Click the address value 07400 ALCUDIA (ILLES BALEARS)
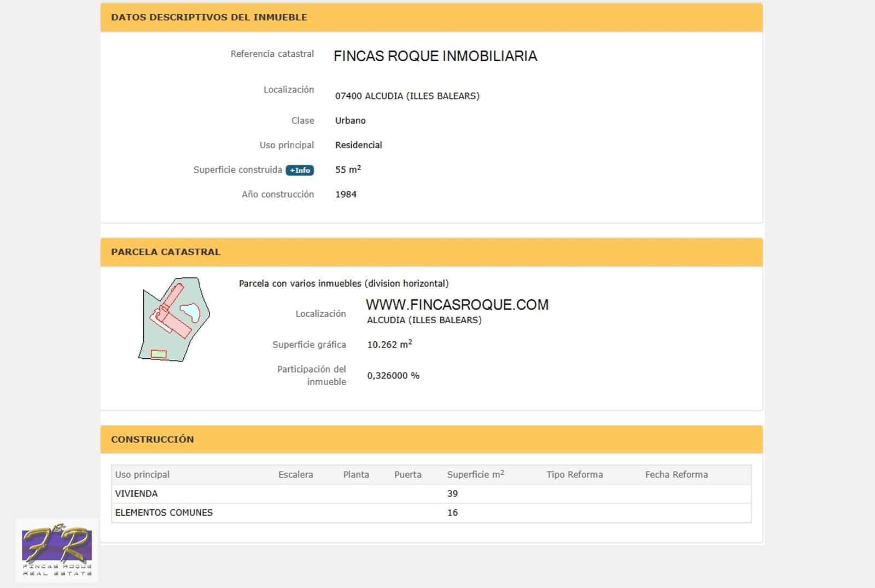Viewport: 875px width, 588px height. [407, 96]
